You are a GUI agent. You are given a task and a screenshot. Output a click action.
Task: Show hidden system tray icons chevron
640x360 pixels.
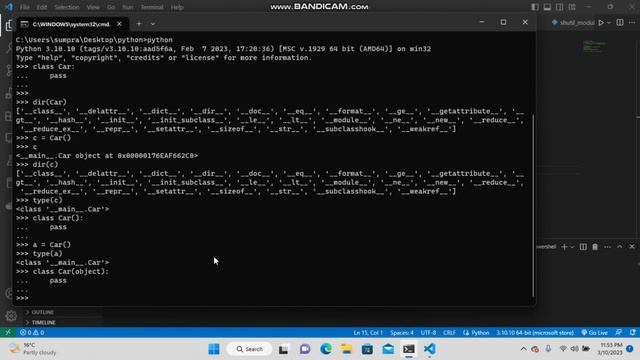[523, 349]
